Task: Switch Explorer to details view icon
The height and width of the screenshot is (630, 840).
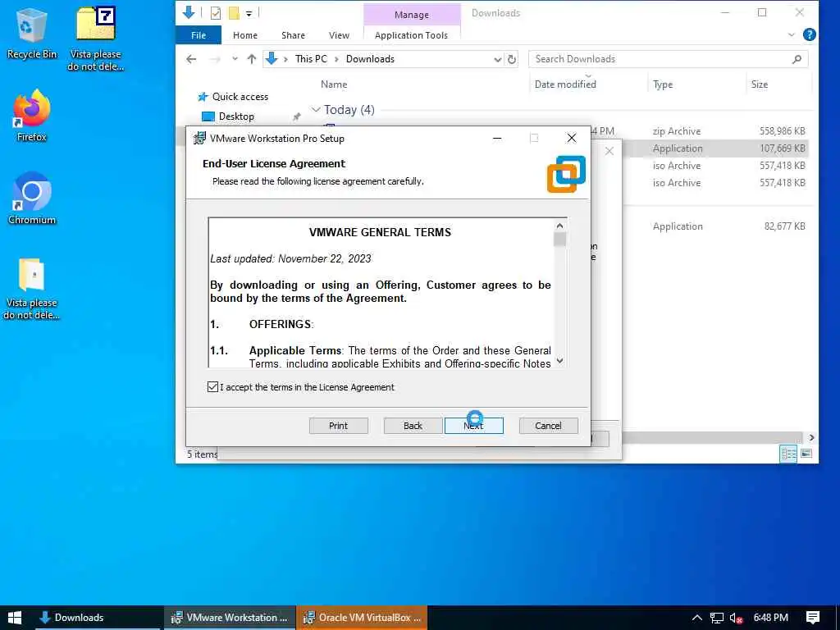Action: click(x=788, y=454)
